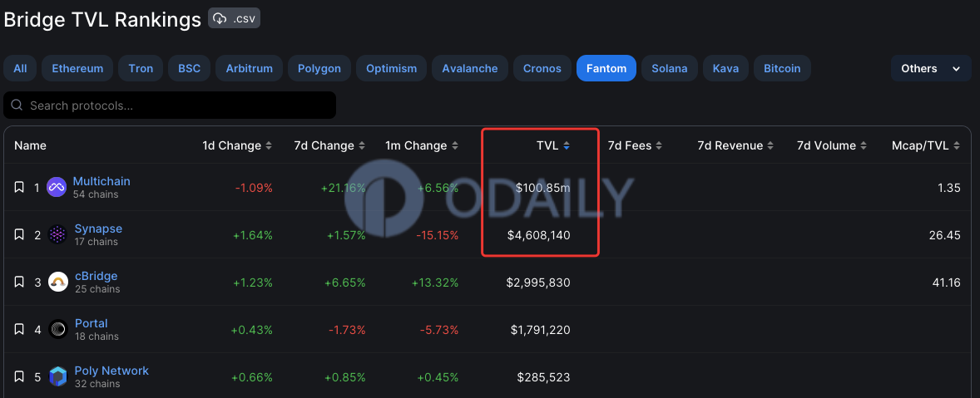
Task: Bookmark the Multichain row
Action: point(19,187)
